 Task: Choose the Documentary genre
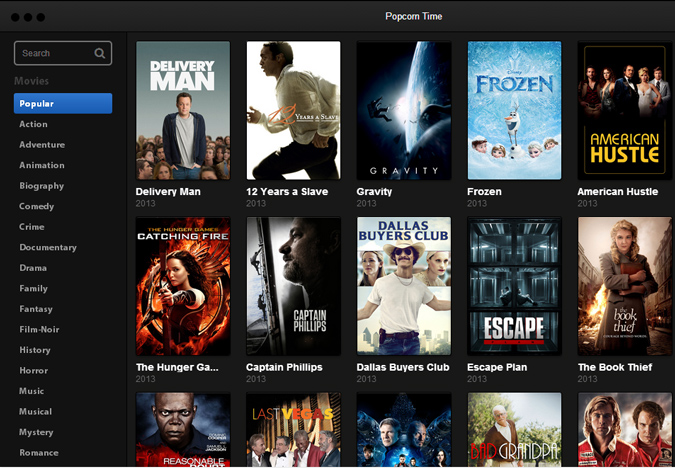pos(47,247)
